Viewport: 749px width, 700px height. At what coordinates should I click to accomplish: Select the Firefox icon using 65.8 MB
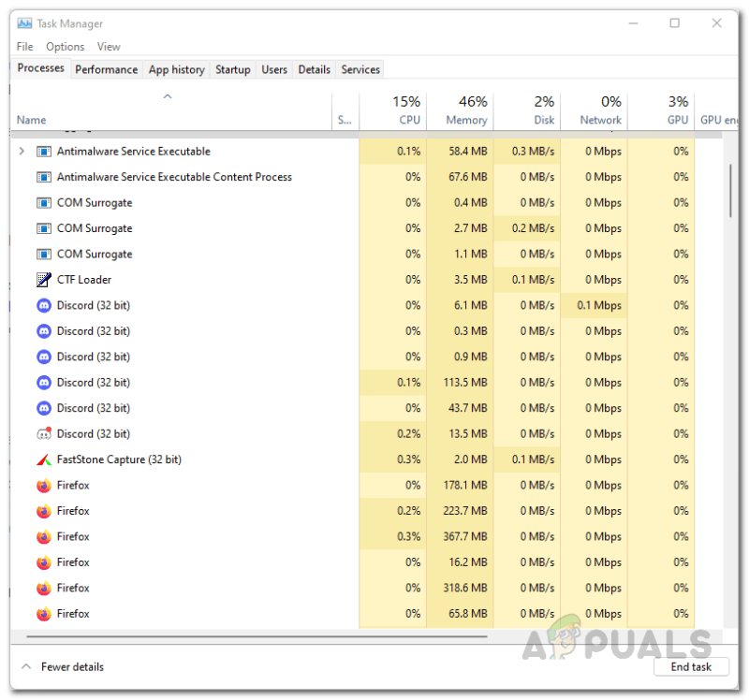[x=44, y=614]
